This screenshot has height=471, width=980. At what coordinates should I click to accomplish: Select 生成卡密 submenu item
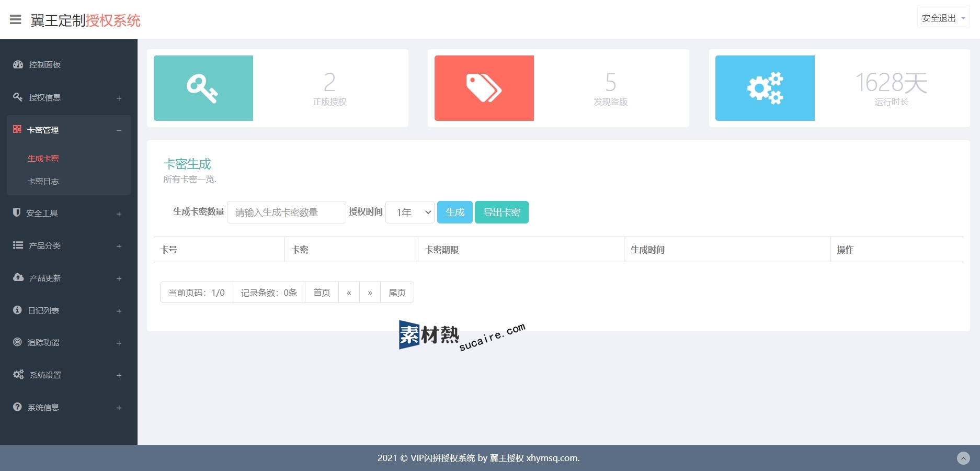[x=43, y=159]
